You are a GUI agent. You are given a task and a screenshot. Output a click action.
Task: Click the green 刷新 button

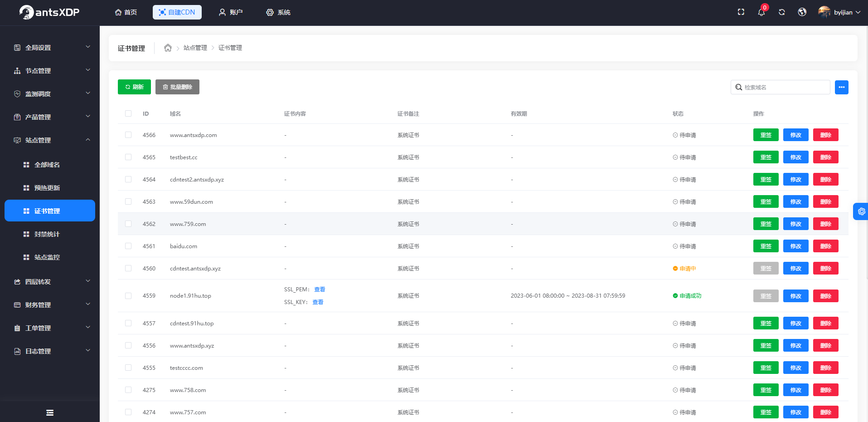pos(134,87)
